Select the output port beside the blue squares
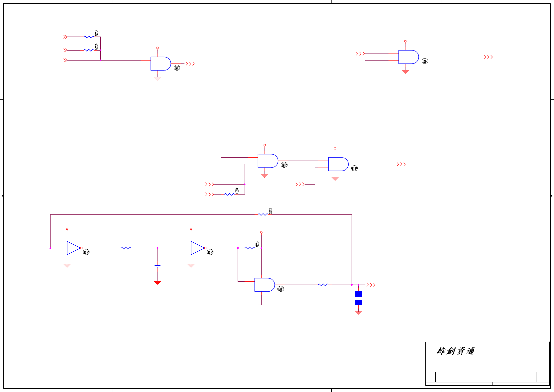Viewport: 554px width, 392px height. pyautogui.click(x=371, y=285)
